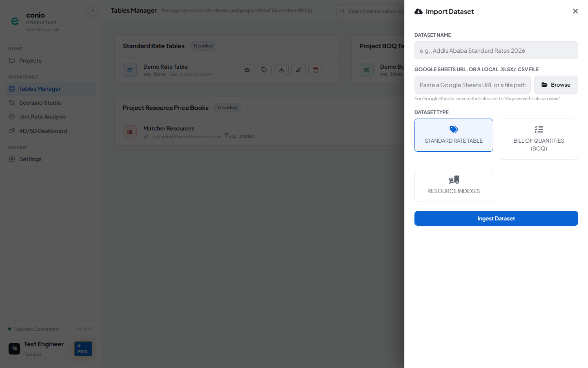Image resolution: width=588 pixels, height=368 pixels.
Task: Delete Demo Rate Table with trash icon
Action: (x=316, y=70)
